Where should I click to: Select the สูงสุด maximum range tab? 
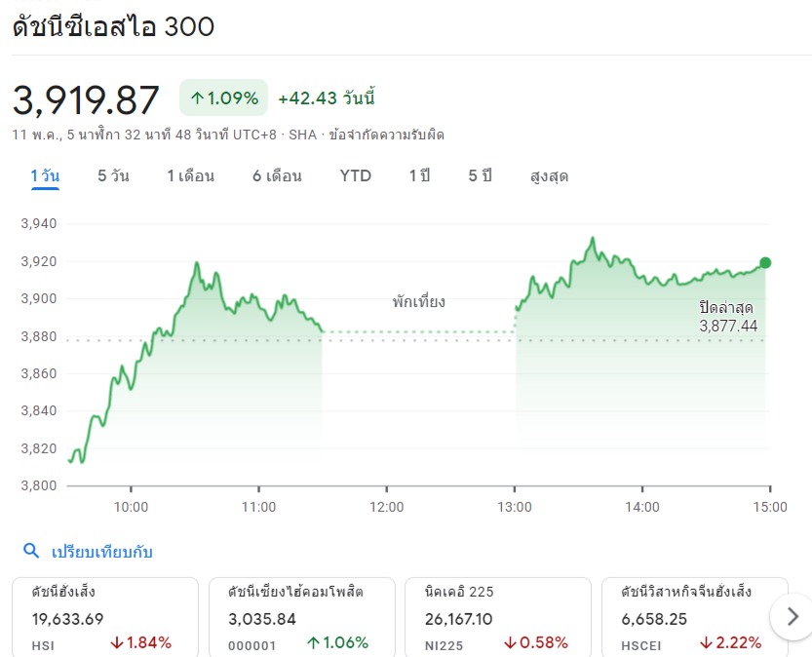pyautogui.click(x=549, y=176)
